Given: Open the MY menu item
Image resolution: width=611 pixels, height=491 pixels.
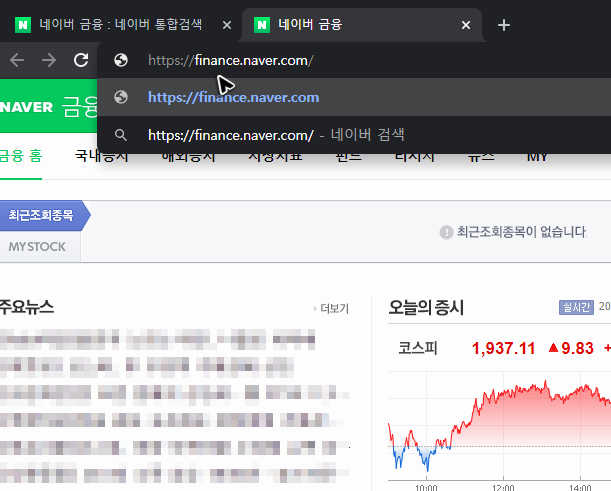Looking at the screenshot, I should tap(537, 157).
